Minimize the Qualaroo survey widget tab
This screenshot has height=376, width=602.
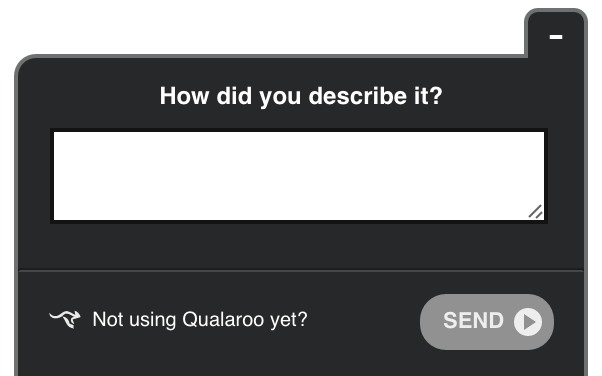coord(556,37)
